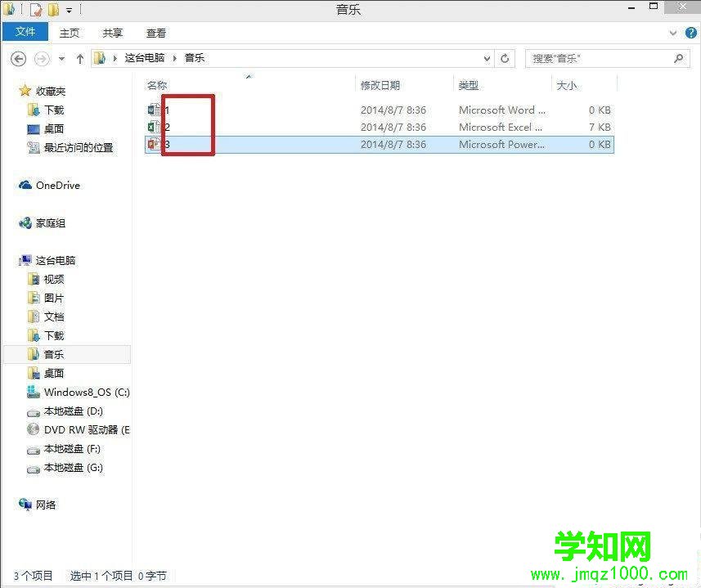The height and width of the screenshot is (588, 701).
Task: Open the 本地磁盘 (G:) drive
Action: (x=74, y=467)
